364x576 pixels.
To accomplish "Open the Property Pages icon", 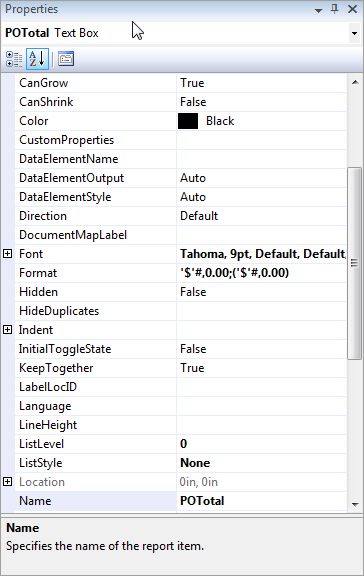I will click(66, 59).
